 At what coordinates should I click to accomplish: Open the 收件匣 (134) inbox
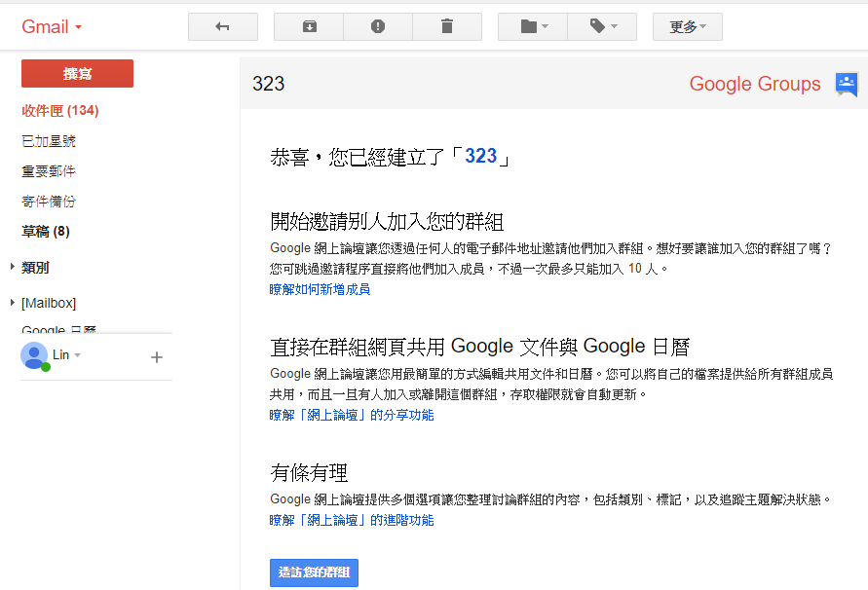coord(59,111)
